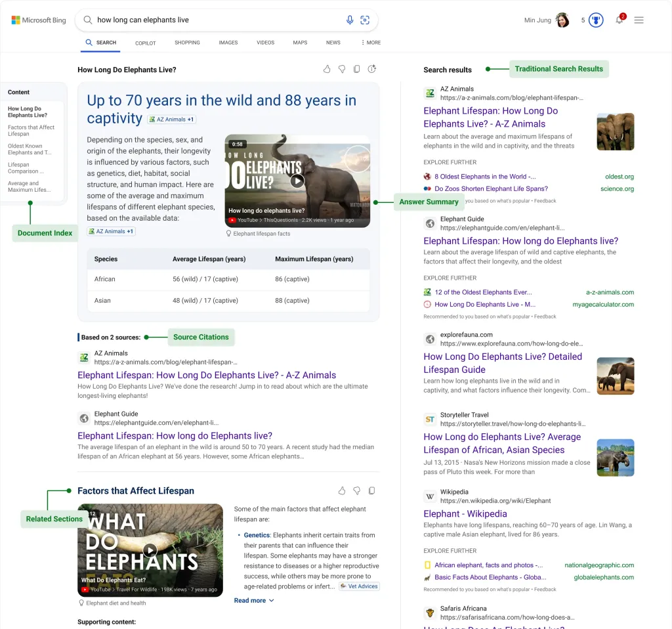Click the microphone voice search icon

coord(350,20)
